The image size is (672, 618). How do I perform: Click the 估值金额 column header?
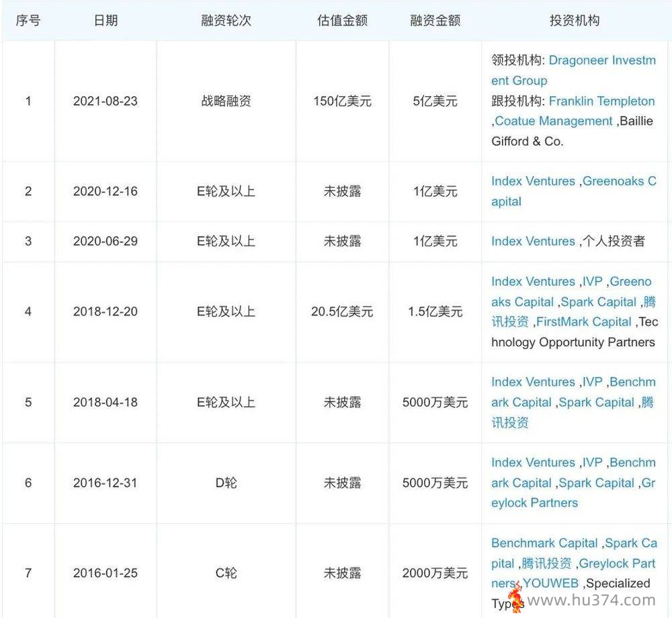point(343,20)
